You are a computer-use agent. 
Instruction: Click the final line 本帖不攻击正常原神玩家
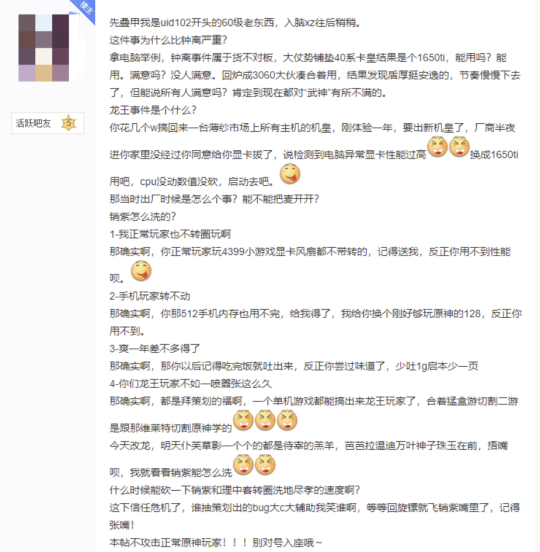[215, 542]
